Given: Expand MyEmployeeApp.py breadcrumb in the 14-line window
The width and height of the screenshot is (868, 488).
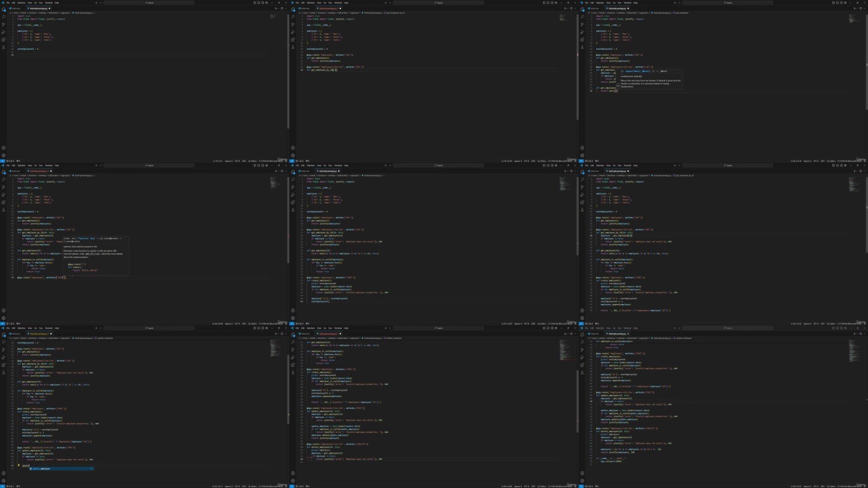Looking at the screenshot, I should (x=81, y=13).
